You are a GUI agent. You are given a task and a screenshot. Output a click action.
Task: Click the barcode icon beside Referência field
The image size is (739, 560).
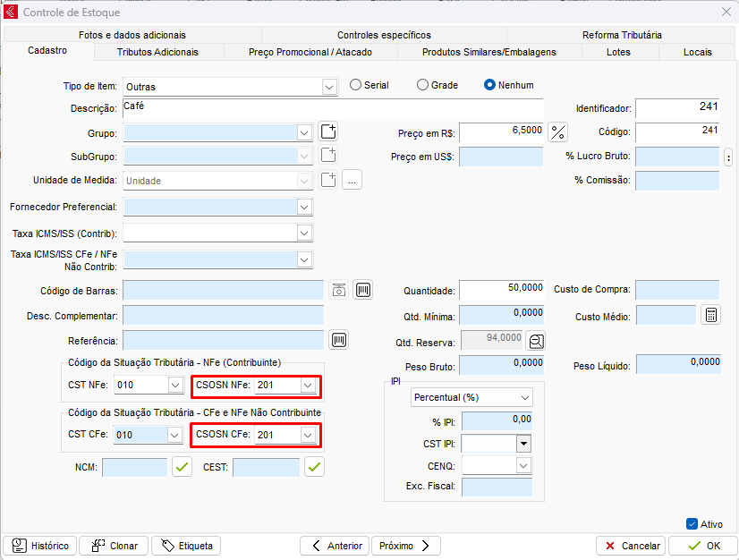339,340
